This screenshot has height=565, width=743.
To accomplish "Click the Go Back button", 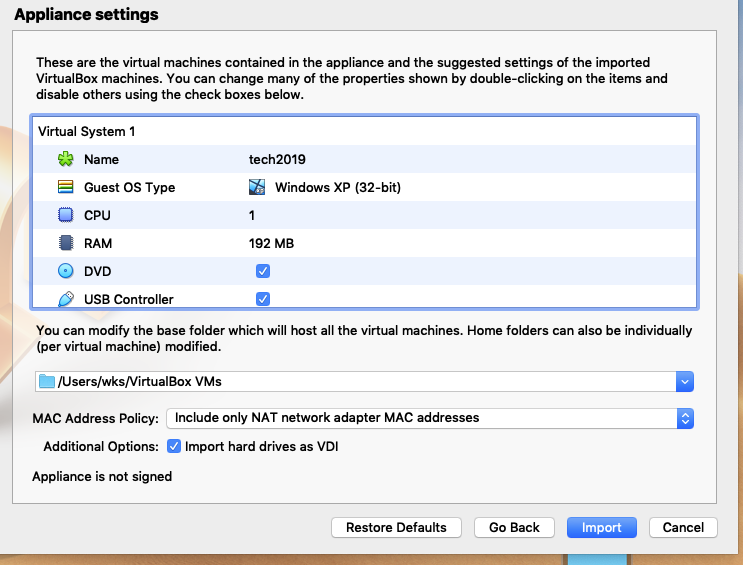I will click(x=514, y=528).
